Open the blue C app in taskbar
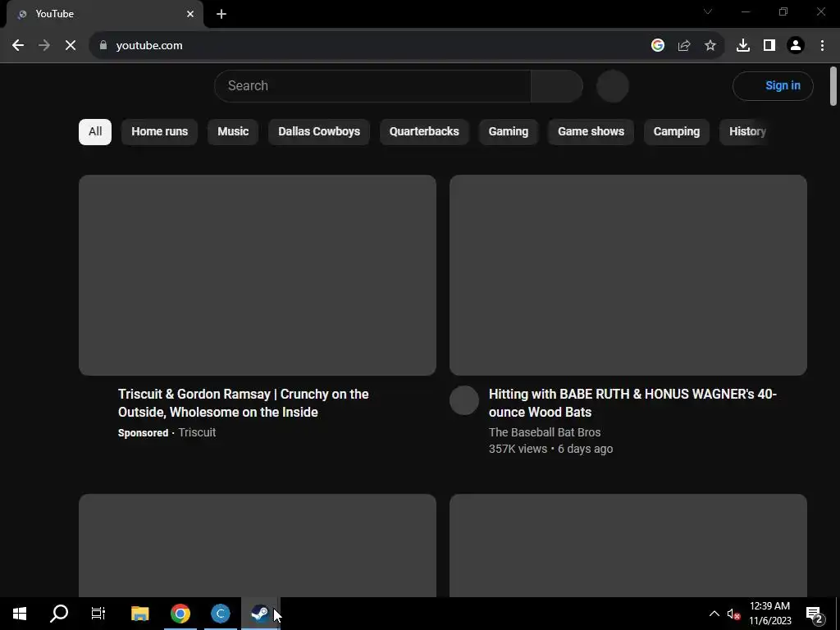This screenshot has height=630, width=840. pos(220,614)
